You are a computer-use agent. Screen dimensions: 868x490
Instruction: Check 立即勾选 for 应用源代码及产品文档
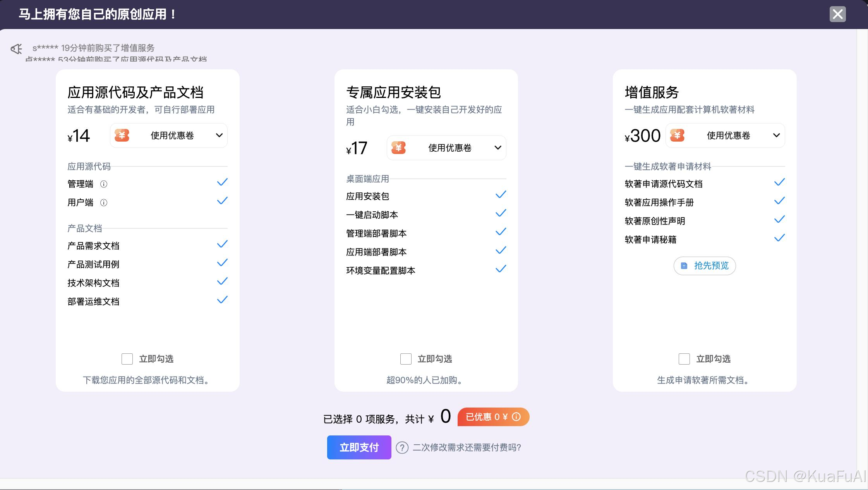(x=127, y=359)
